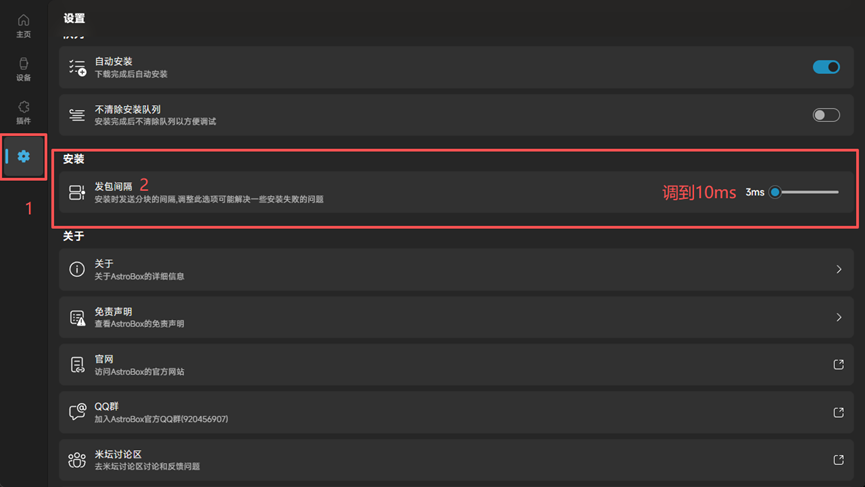
Task: Click the QQ群 chat icon
Action: tap(77, 413)
